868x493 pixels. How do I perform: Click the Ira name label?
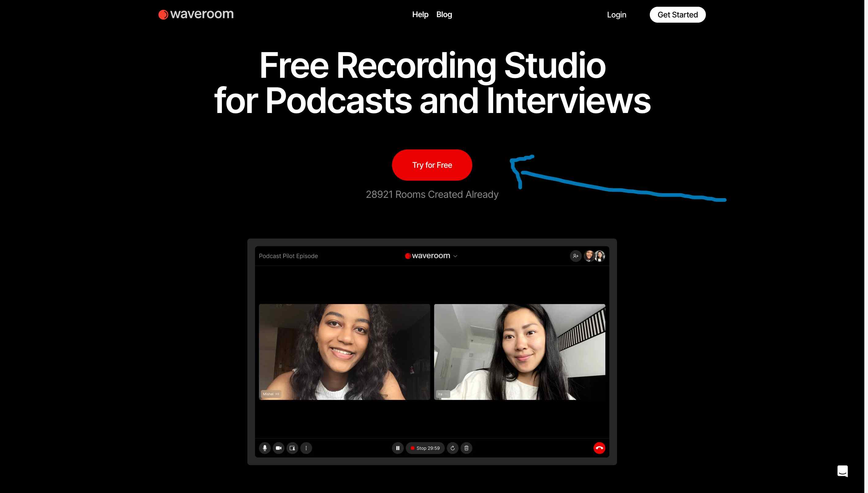[443, 394]
